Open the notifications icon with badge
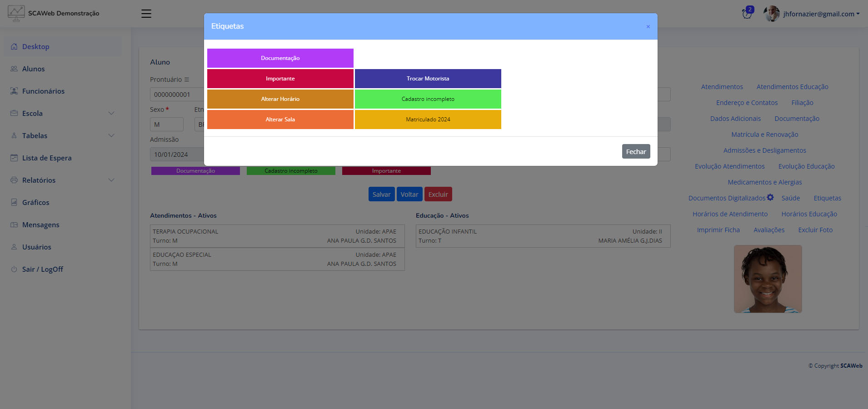The width and height of the screenshot is (868, 409). point(747,13)
